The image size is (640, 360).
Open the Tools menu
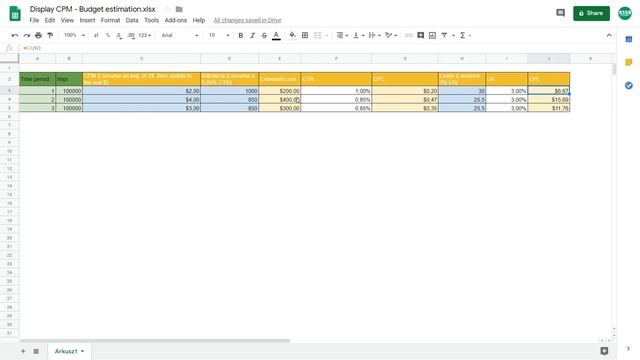point(151,20)
